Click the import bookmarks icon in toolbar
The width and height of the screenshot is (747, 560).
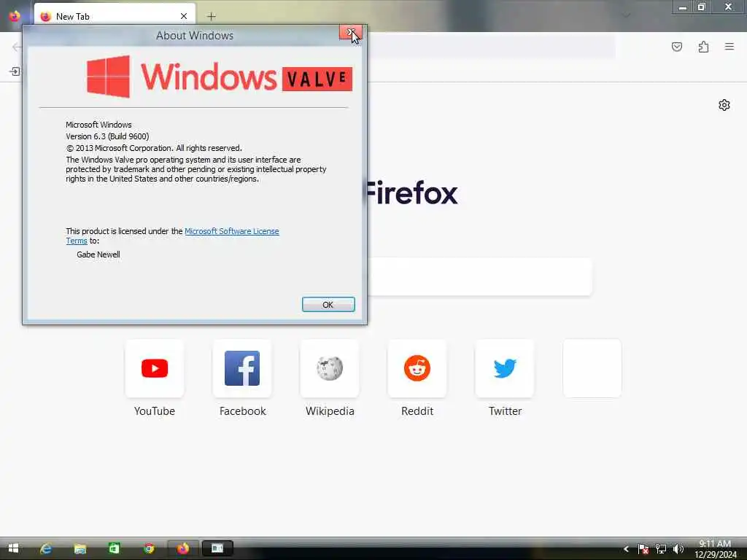pos(15,71)
